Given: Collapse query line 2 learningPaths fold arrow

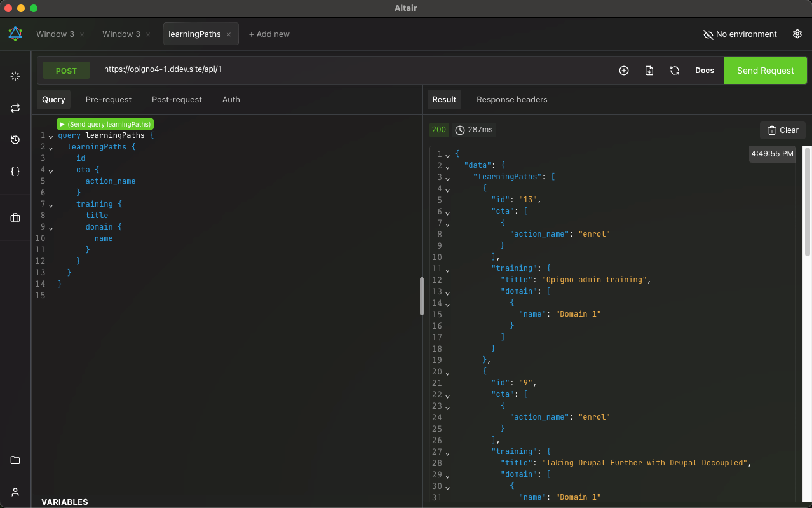Looking at the screenshot, I should coord(51,148).
